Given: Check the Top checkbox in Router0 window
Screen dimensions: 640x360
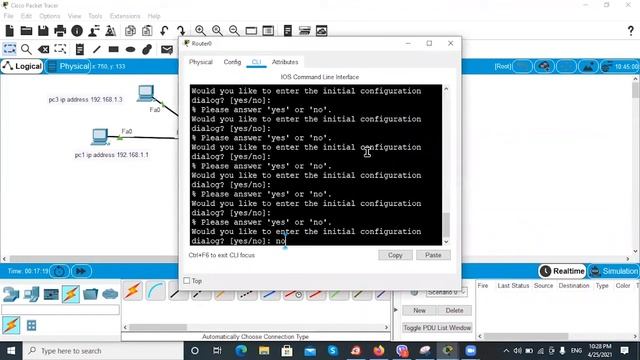Looking at the screenshot, I should [187, 281].
